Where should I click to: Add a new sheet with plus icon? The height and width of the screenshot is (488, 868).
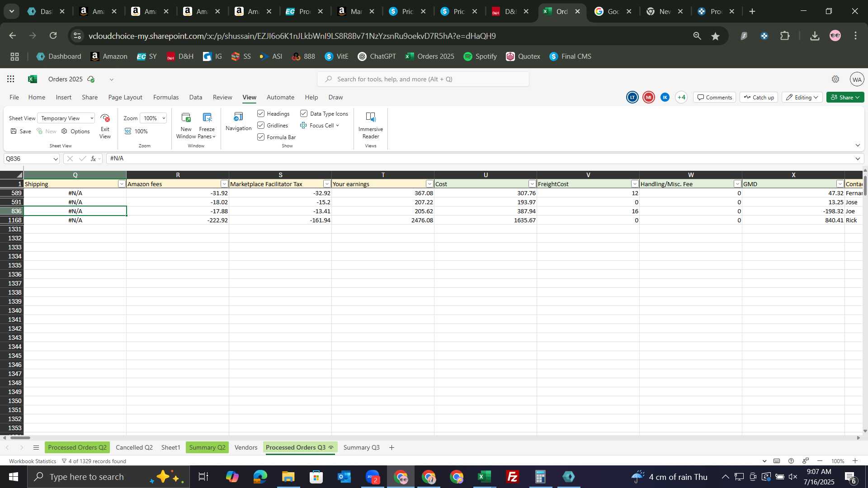click(x=392, y=447)
